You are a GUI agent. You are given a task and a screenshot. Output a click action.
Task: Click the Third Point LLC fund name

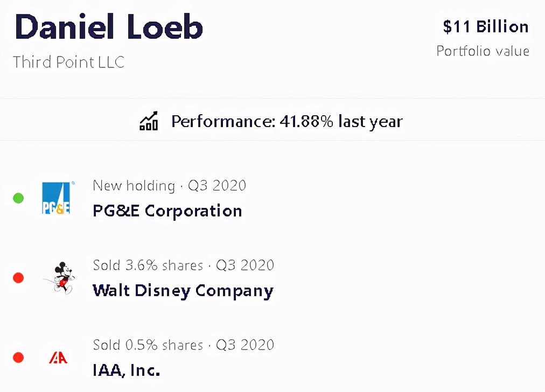pos(68,62)
